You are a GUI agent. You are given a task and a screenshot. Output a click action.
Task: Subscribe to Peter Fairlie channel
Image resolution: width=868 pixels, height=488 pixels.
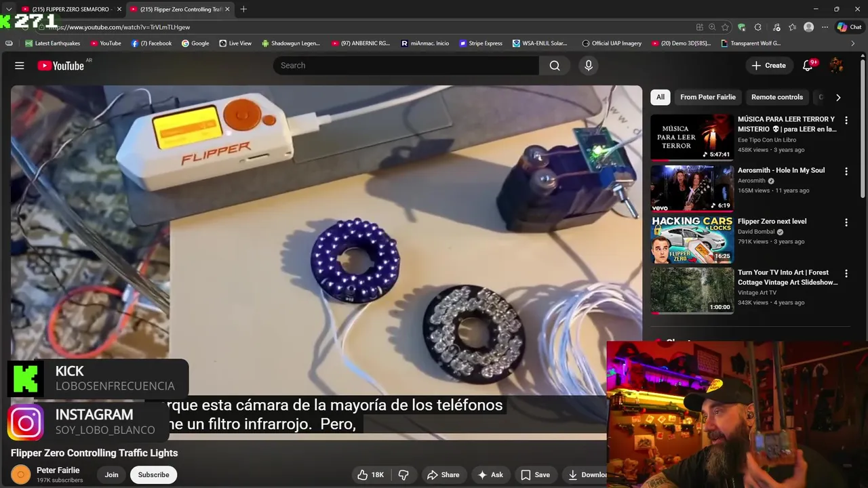[153, 475]
